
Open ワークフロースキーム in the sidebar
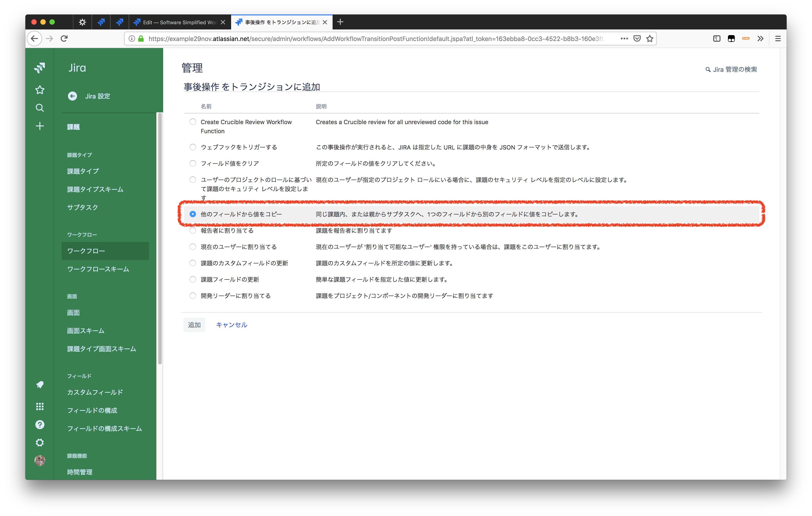[x=98, y=269]
